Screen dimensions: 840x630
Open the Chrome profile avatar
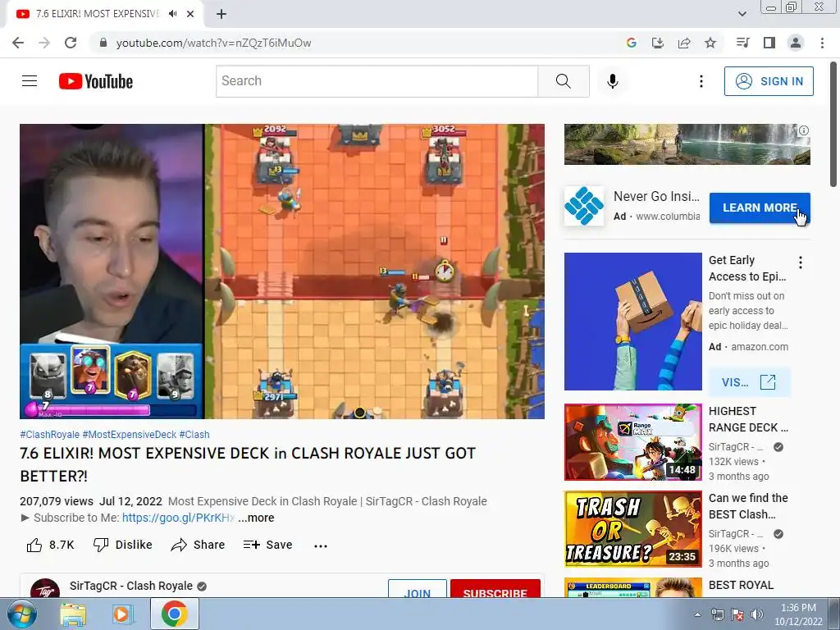pyautogui.click(x=796, y=43)
